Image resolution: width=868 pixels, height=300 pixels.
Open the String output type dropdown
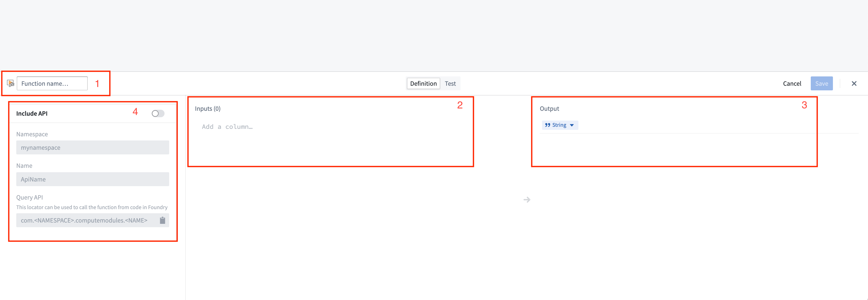tap(560, 125)
